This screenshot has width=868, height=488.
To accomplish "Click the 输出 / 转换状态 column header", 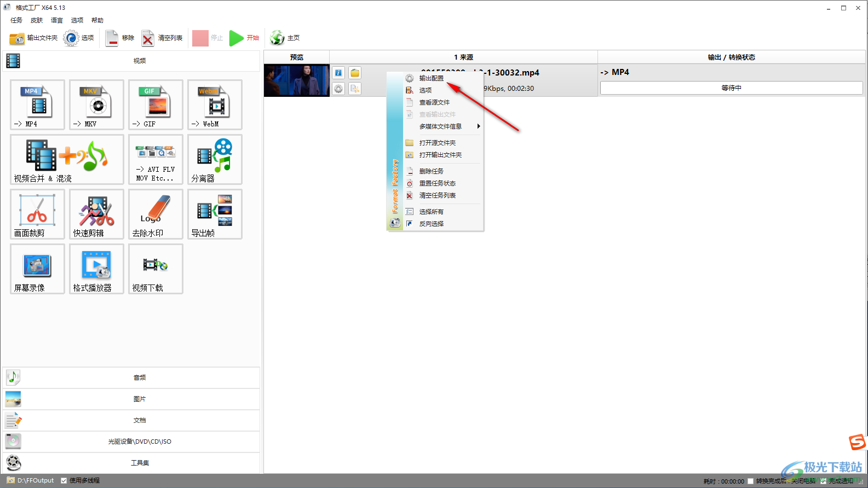I will click(x=731, y=57).
